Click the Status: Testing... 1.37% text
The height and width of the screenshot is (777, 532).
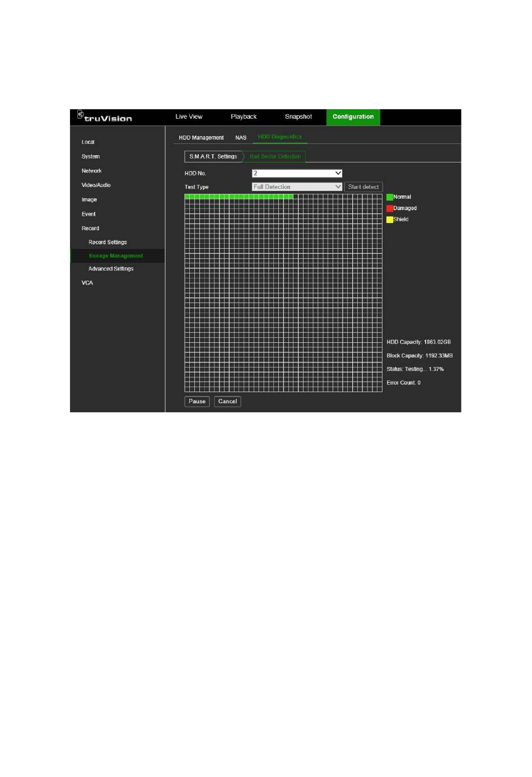[x=415, y=369]
